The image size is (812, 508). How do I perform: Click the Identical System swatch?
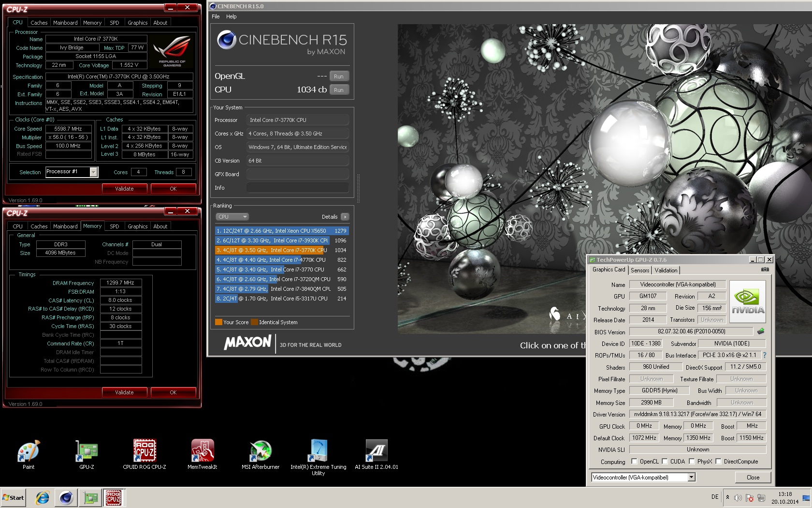[x=254, y=322]
